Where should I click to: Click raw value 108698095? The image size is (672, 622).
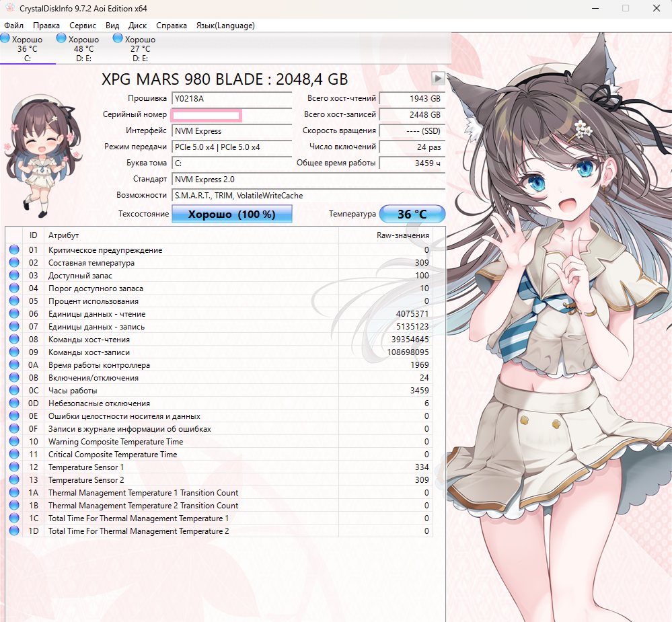[x=408, y=352]
